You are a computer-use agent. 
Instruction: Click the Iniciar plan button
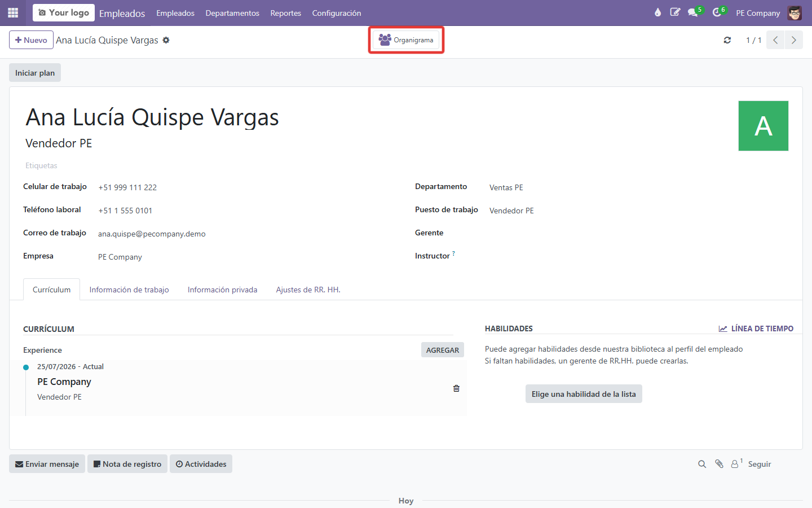click(35, 73)
